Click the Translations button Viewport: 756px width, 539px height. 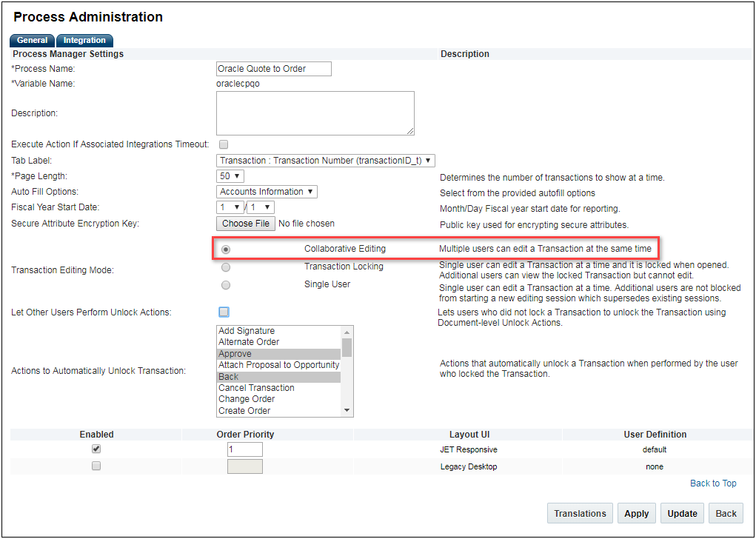point(580,514)
